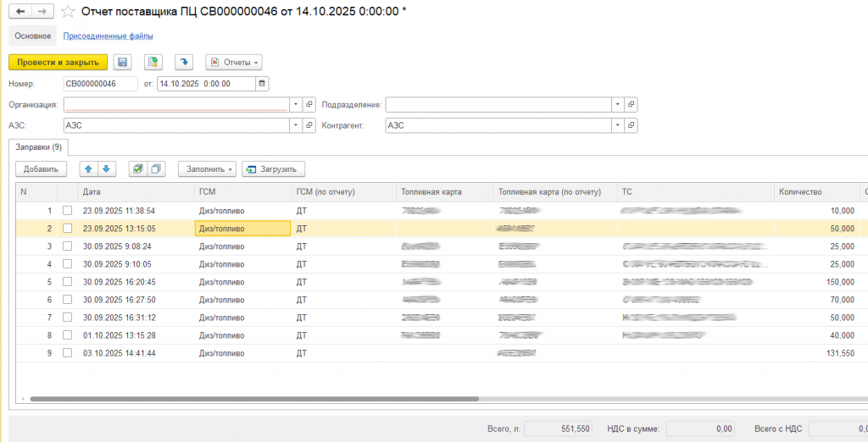This screenshot has width=868, height=442.
Task: Click the НДС в сумме field
Action: click(701, 428)
